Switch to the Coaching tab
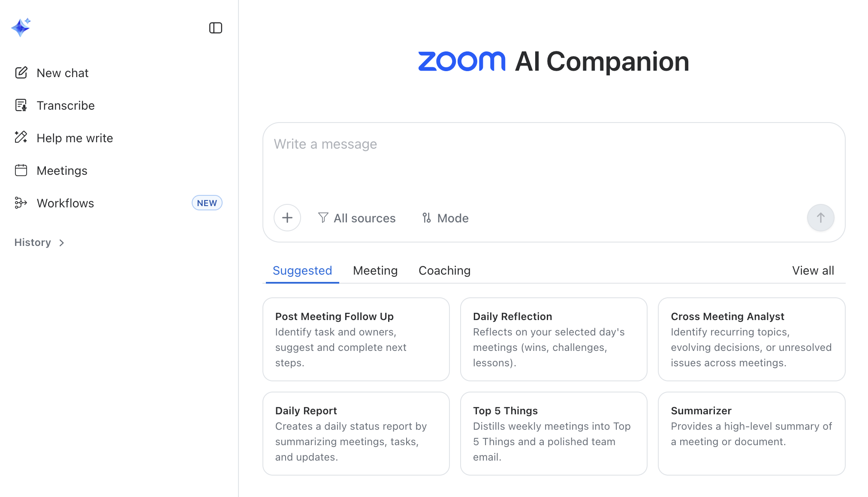 [444, 271]
